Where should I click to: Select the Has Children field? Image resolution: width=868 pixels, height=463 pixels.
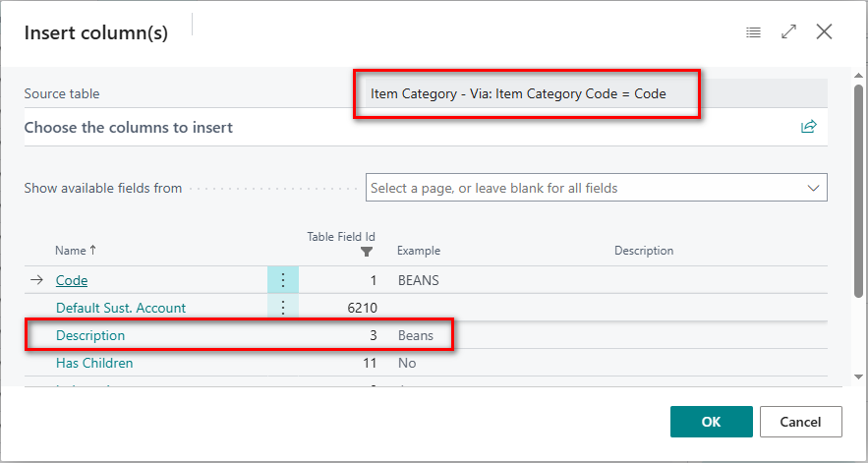point(94,363)
